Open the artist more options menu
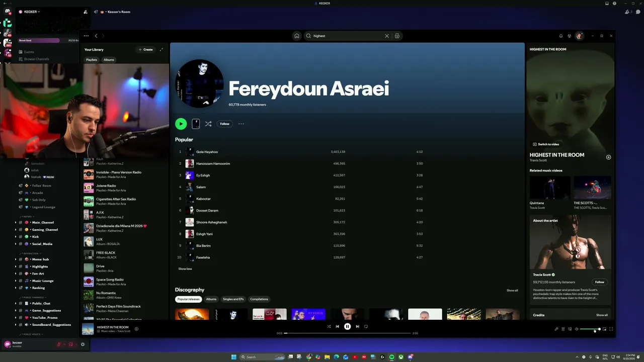The width and height of the screenshot is (644, 362). tap(241, 124)
